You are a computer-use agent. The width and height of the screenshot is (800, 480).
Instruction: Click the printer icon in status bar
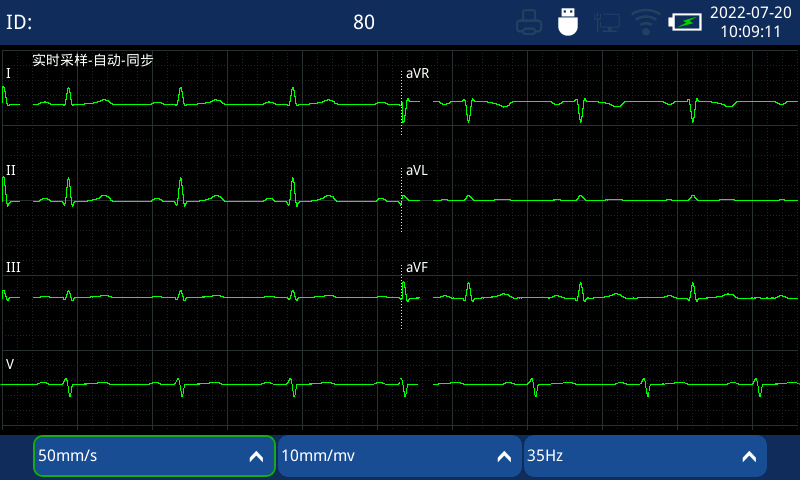(530, 22)
